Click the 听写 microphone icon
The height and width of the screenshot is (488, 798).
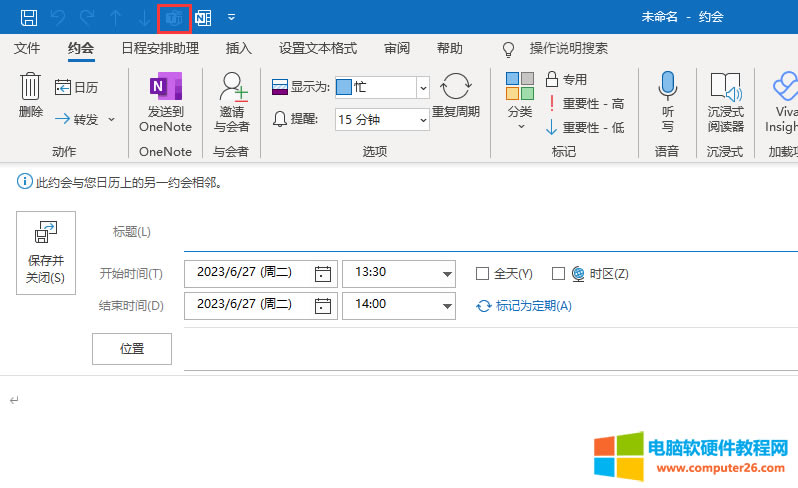667,85
